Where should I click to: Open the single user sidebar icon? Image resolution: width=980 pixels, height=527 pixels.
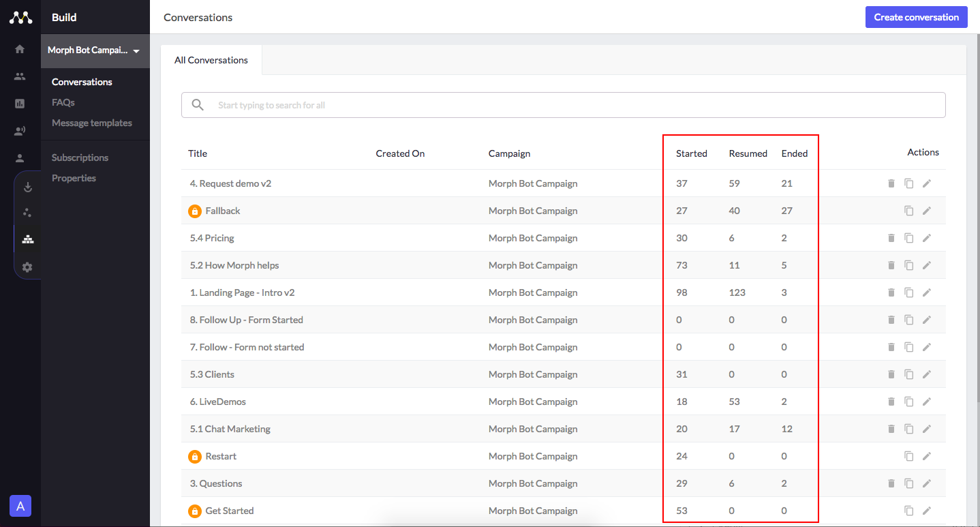pos(20,158)
